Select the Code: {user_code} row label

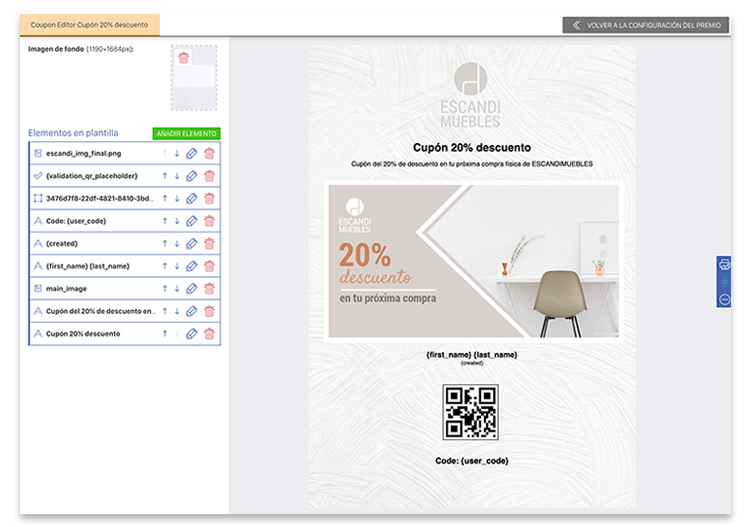(76, 221)
